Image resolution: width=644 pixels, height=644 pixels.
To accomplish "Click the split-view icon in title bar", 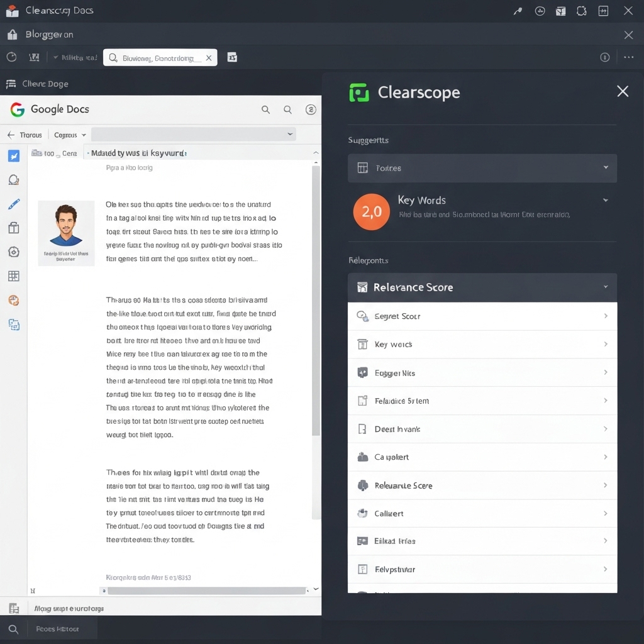I will pos(603,11).
